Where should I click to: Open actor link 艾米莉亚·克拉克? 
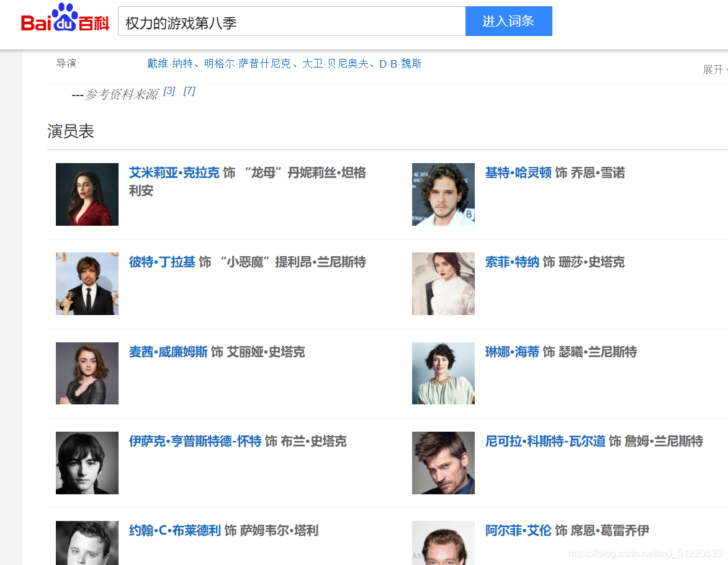pyautogui.click(x=174, y=172)
